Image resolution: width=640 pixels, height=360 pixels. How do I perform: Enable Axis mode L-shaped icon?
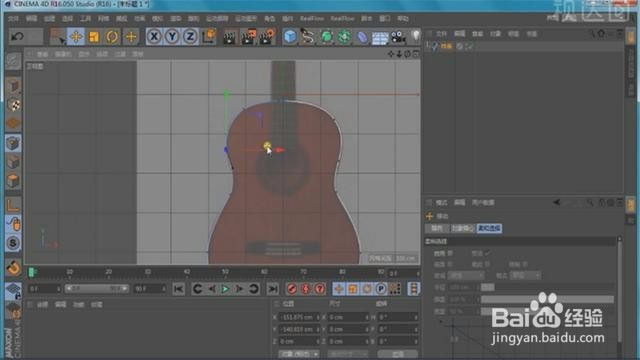coord(13,205)
